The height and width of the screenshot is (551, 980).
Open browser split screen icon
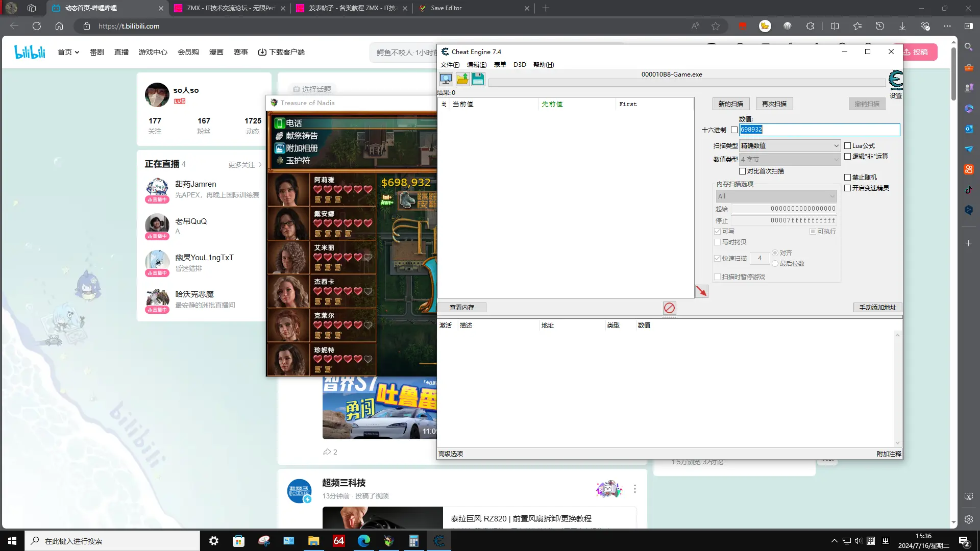click(x=835, y=26)
